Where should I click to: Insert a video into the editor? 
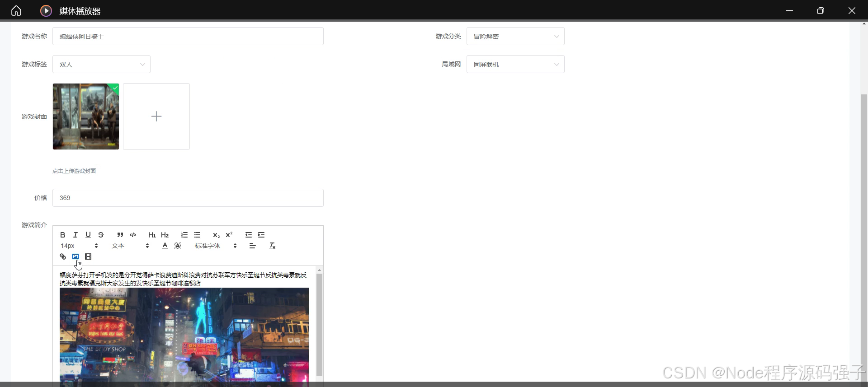(88, 256)
